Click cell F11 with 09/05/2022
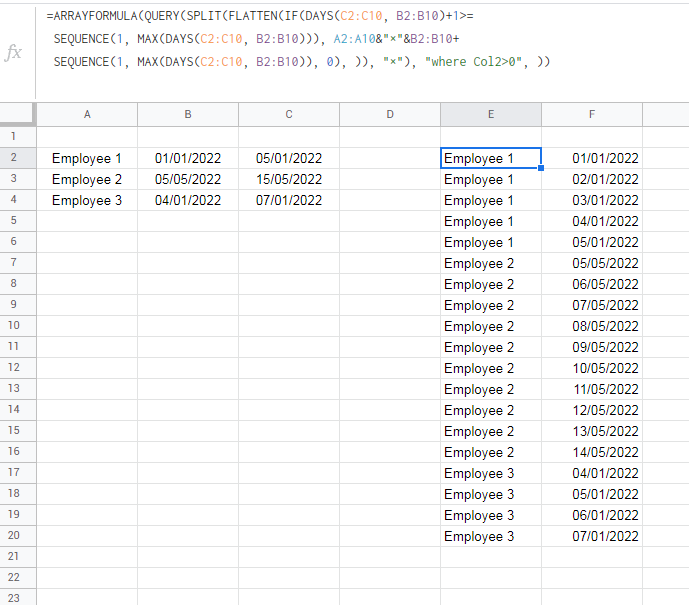 click(592, 347)
